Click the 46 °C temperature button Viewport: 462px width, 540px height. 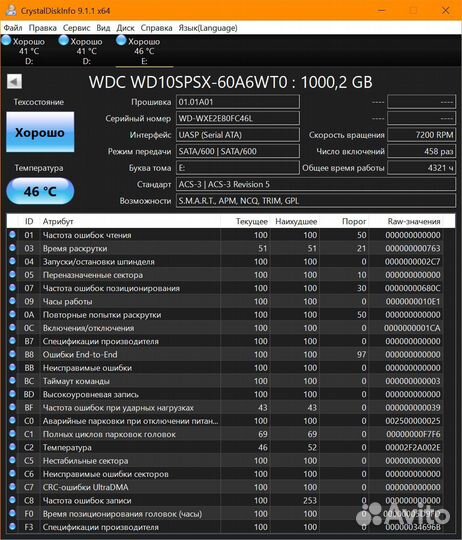pos(40,191)
